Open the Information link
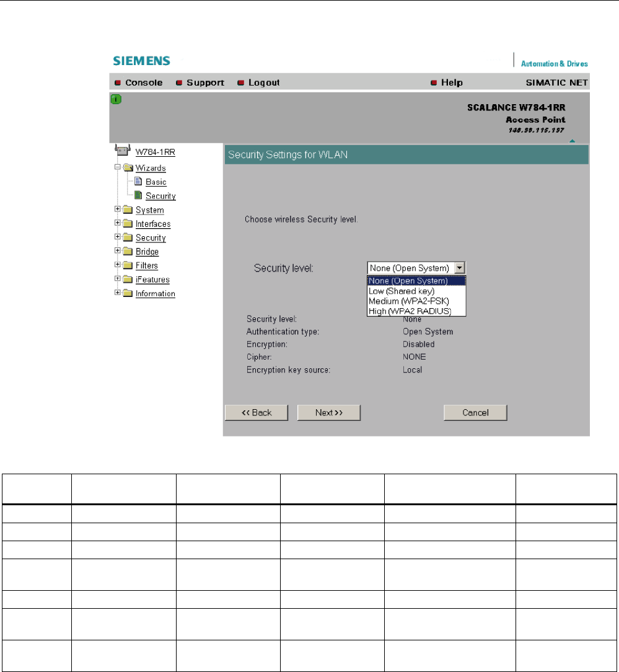The height and width of the screenshot is (672, 619). tap(155, 294)
